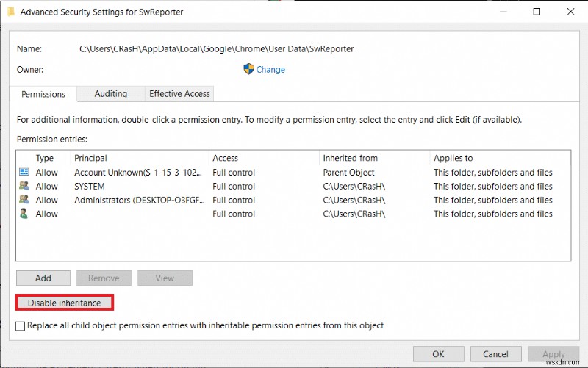The height and width of the screenshot is (368, 588).
Task: Open the Effective Access tab
Action: coord(179,94)
